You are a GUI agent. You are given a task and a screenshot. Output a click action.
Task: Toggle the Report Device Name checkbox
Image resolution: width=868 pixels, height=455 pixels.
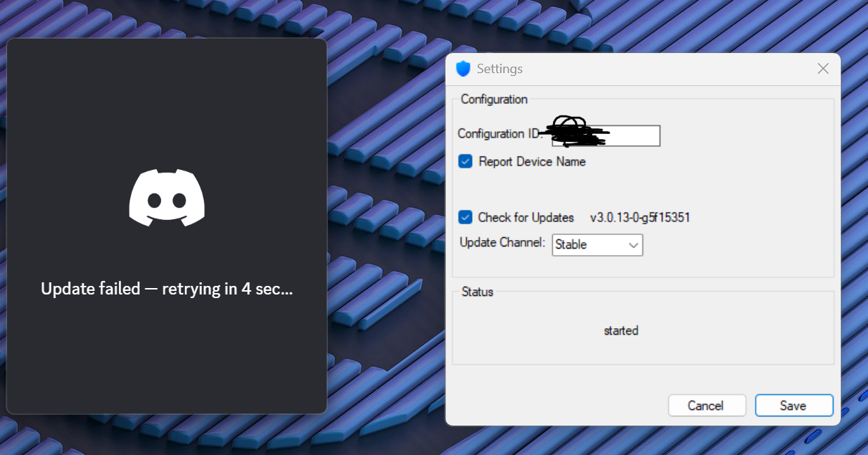466,161
